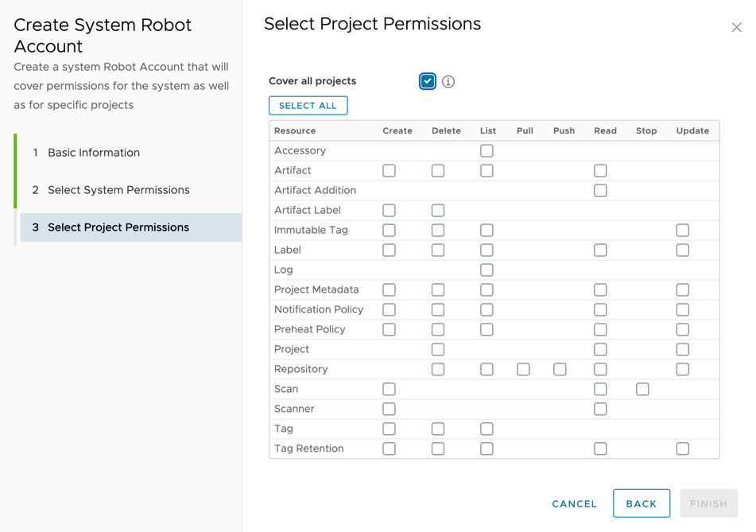This screenshot has height=532, width=756.
Task: Enable Update permission for Immutable Tag
Action: [x=682, y=230]
